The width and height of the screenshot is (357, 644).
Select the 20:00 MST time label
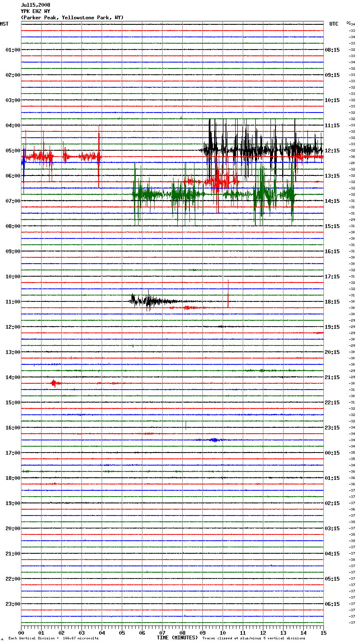tap(13, 529)
